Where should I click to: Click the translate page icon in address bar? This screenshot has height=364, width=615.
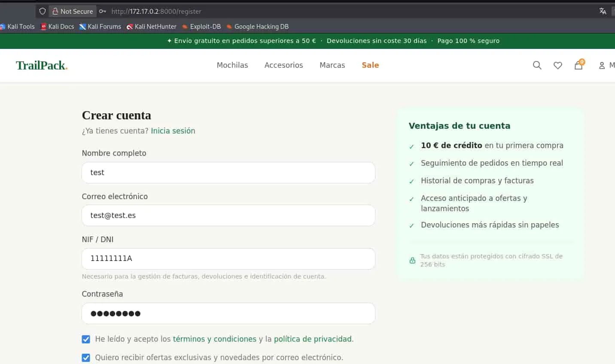tap(603, 11)
